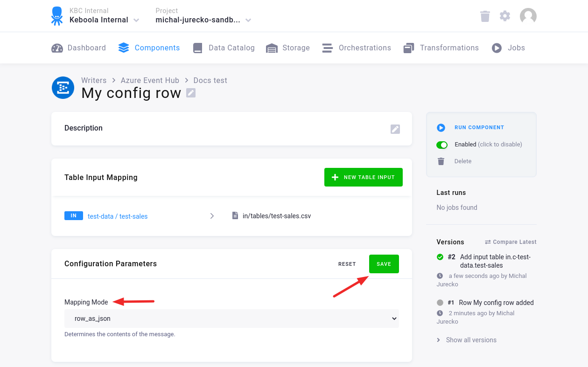Expand Show all versions
Screen dimensions: 588x367
467,340
